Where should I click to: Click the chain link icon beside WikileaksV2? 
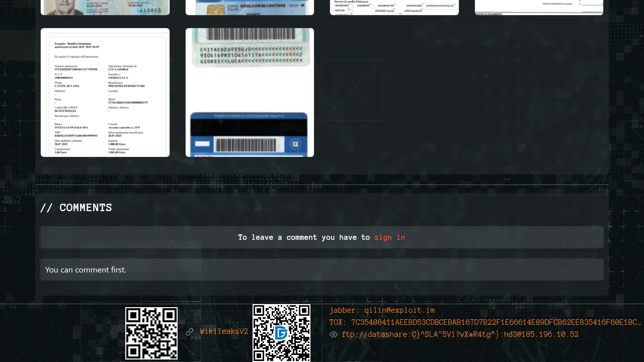190,332
